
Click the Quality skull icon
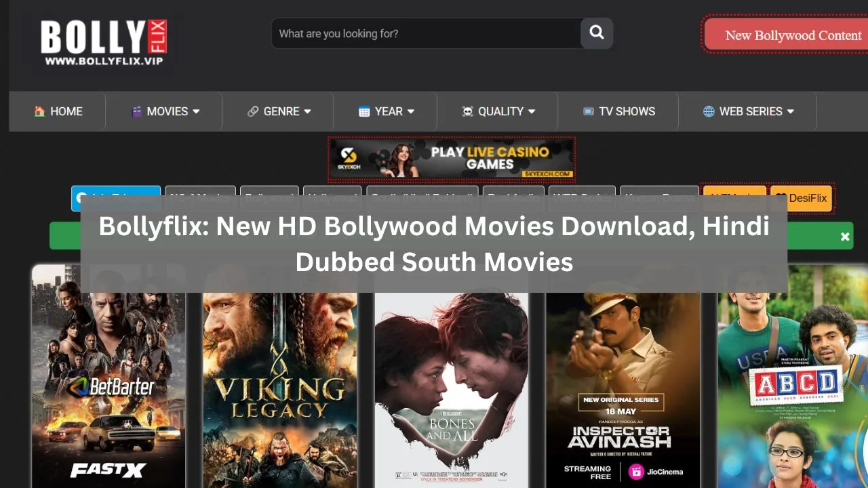(467, 111)
